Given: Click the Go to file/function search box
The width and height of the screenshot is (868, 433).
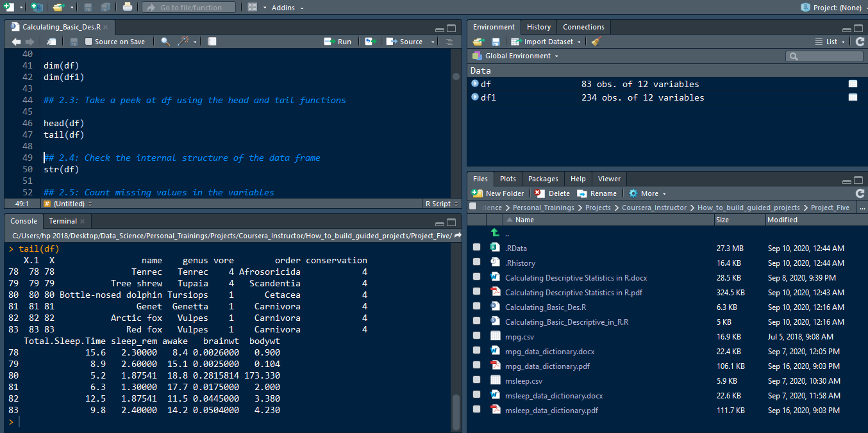Looking at the screenshot, I should pyautogui.click(x=190, y=8).
